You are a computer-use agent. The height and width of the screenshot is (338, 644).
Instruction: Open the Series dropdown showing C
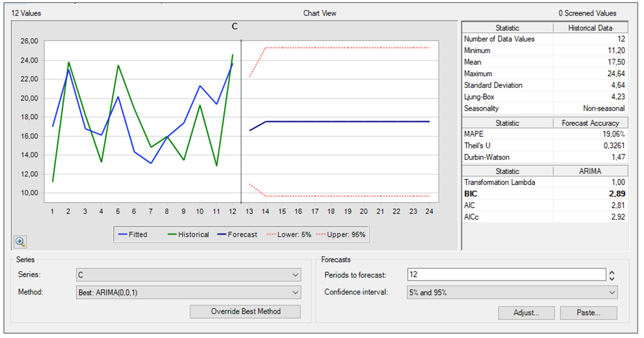click(x=188, y=275)
